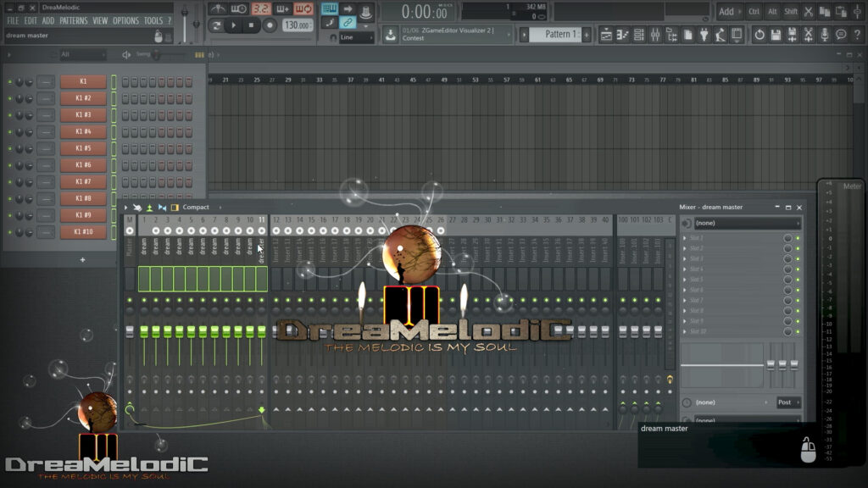The height and width of the screenshot is (488, 868).
Task: Click the paste clipboard icon
Action: (841, 11)
